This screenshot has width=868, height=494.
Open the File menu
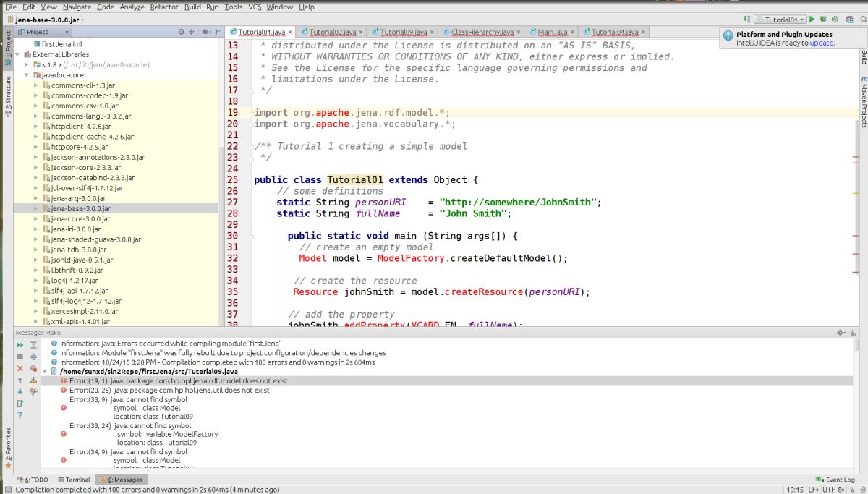[11, 7]
